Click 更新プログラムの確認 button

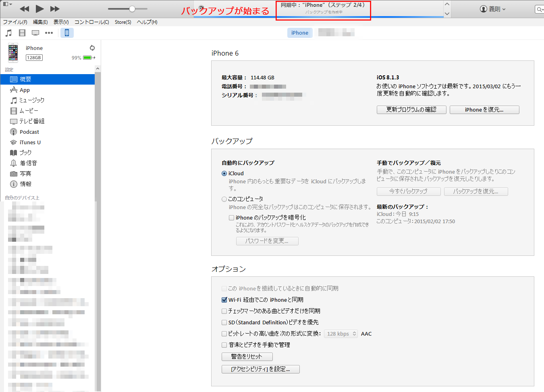(x=411, y=110)
